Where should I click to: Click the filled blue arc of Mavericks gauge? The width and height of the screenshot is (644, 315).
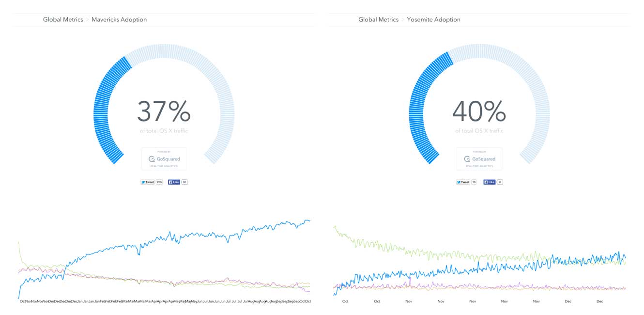tap(102, 111)
